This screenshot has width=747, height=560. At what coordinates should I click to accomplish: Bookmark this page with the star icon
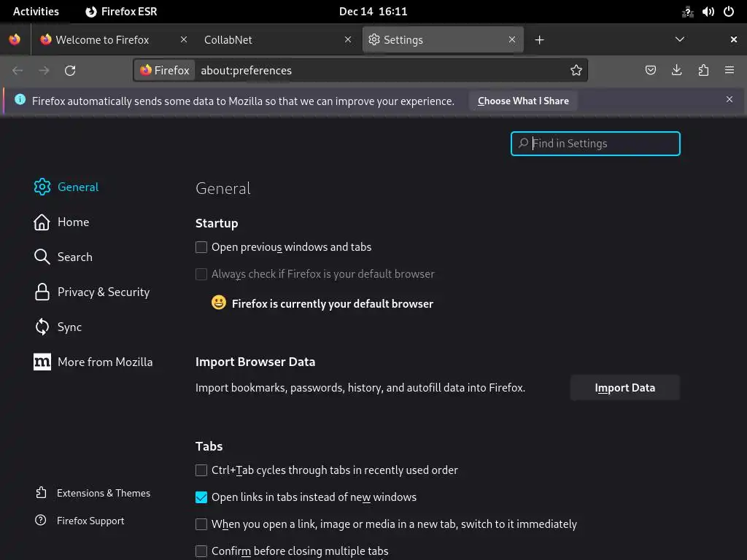576,71
